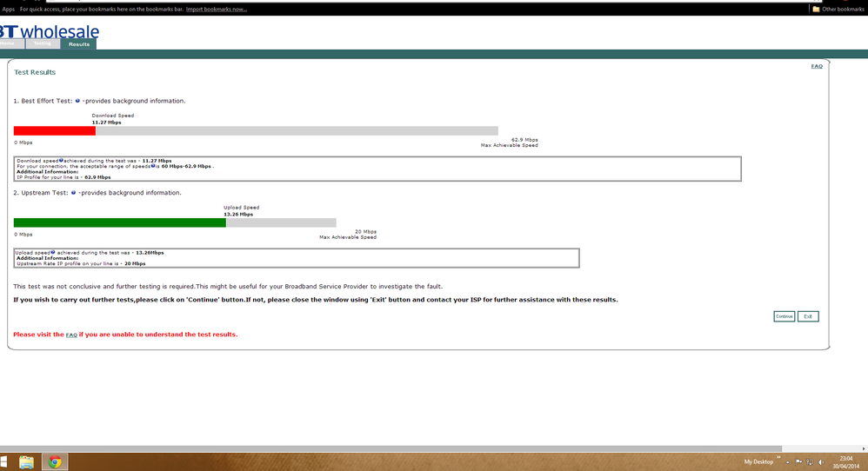Click 'IP Profile for your line is' text

click(50, 177)
